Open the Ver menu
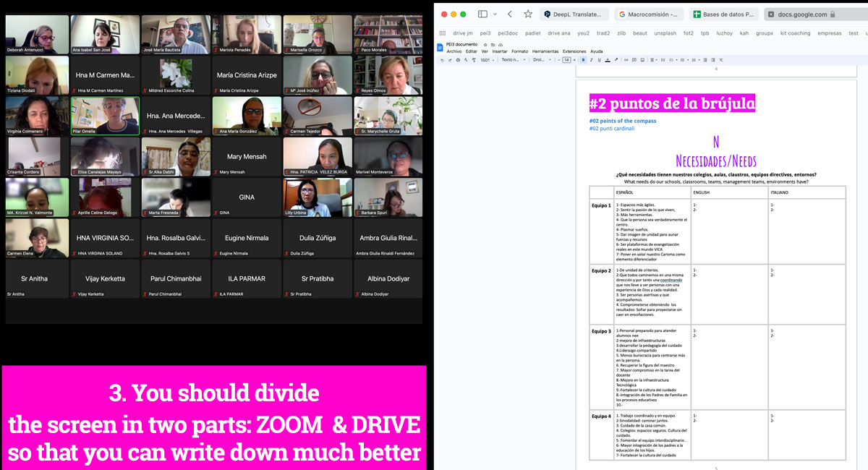 (x=485, y=51)
